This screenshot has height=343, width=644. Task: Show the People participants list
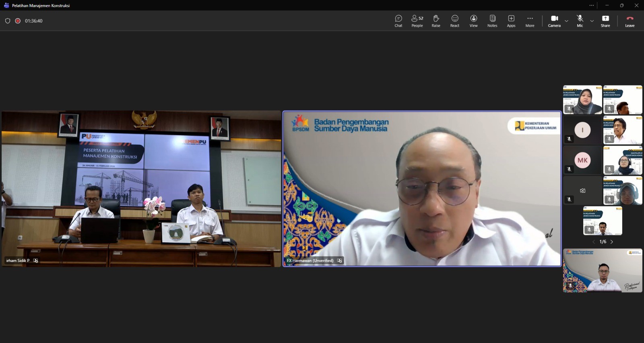(x=417, y=21)
